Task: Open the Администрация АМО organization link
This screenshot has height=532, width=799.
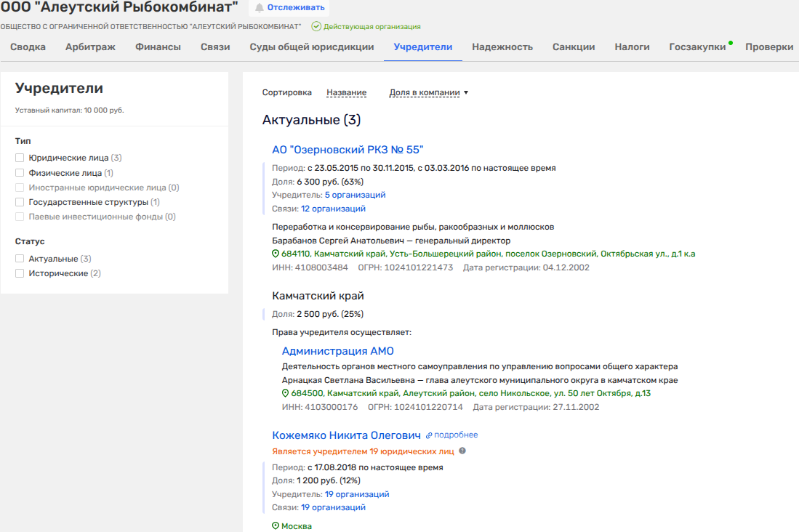Action: [x=337, y=351]
